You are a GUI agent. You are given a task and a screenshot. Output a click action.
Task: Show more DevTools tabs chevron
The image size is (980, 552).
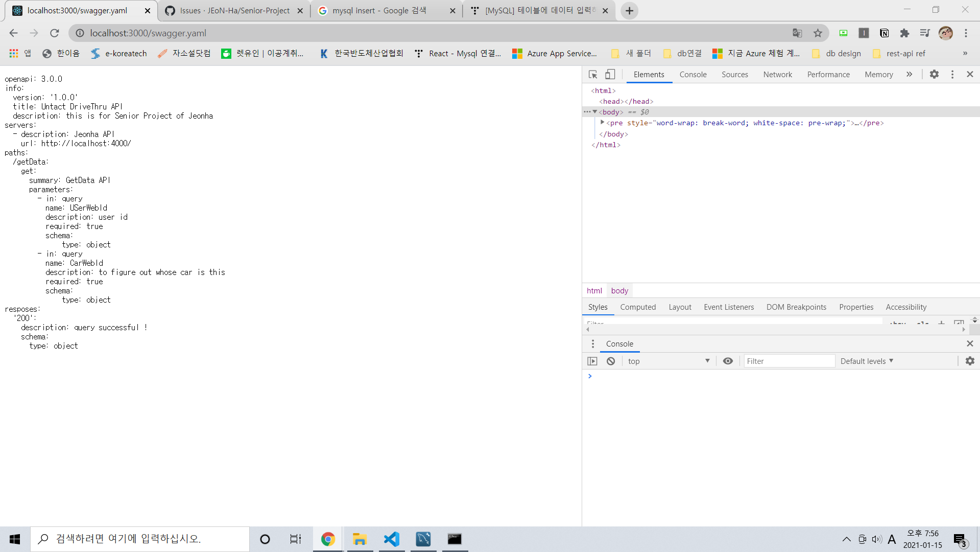point(909,75)
